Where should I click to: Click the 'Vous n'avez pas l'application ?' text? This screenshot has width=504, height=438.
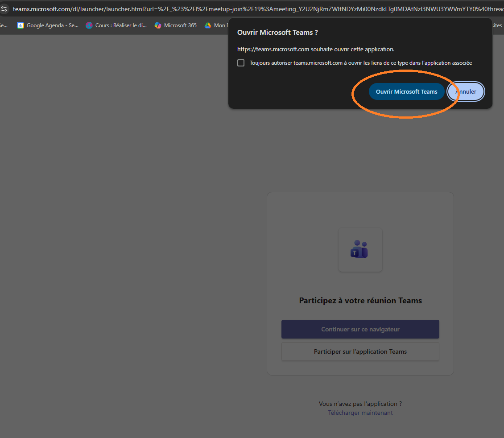tap(360, 404)
